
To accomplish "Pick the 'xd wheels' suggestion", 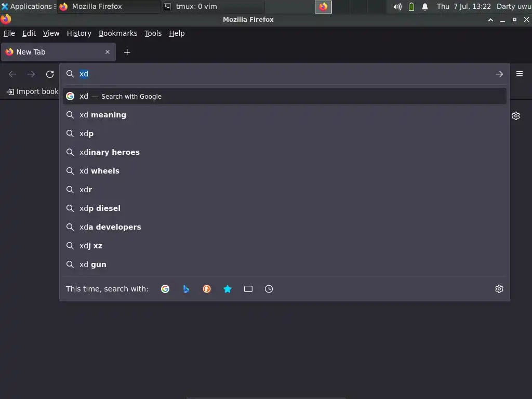I will (x=284, y=171).
